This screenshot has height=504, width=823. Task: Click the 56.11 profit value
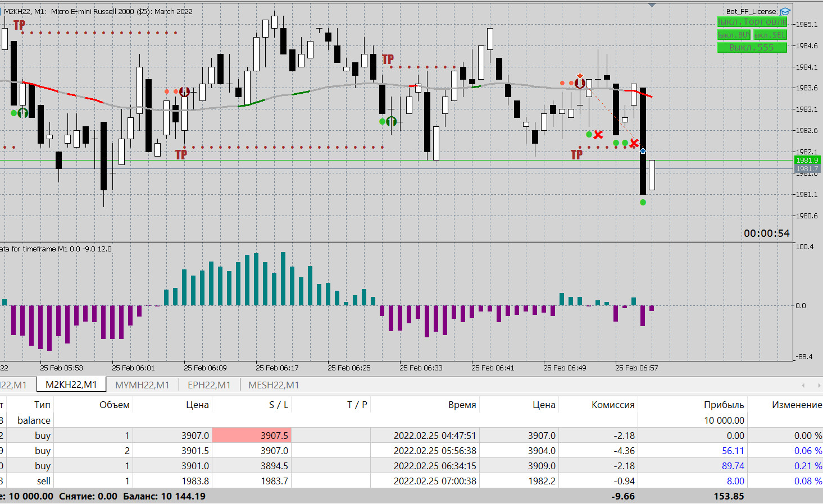733,451
